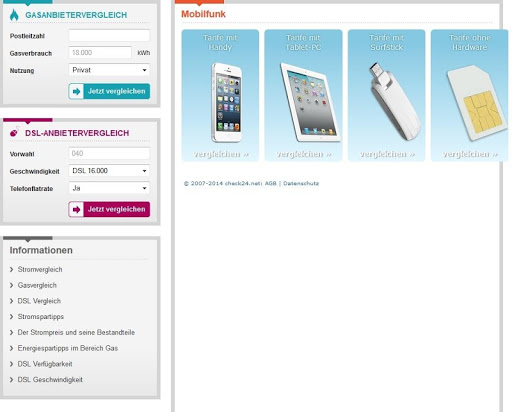Choose the surfstick USB image tile
The width and height of the screenshot is (512, 412).
(393, 101)
